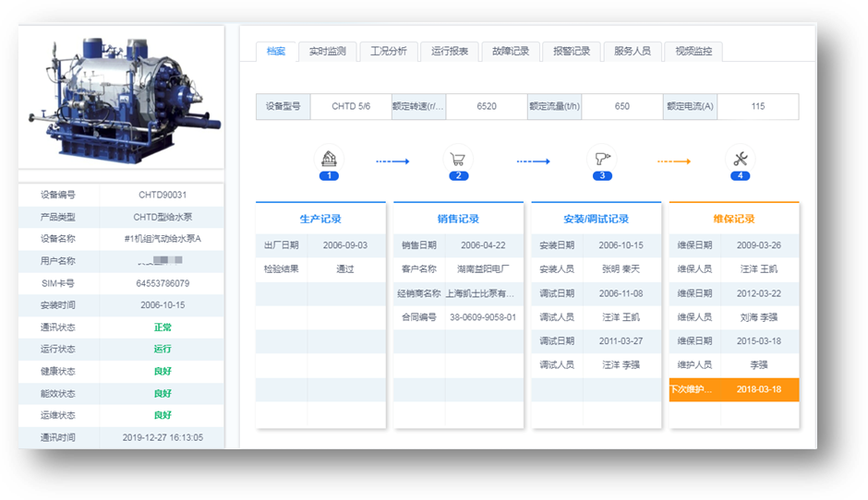Click commissioning staff 汪洋 李强
This screenshot has width=868, height=500.
click(x=621, y=365)
